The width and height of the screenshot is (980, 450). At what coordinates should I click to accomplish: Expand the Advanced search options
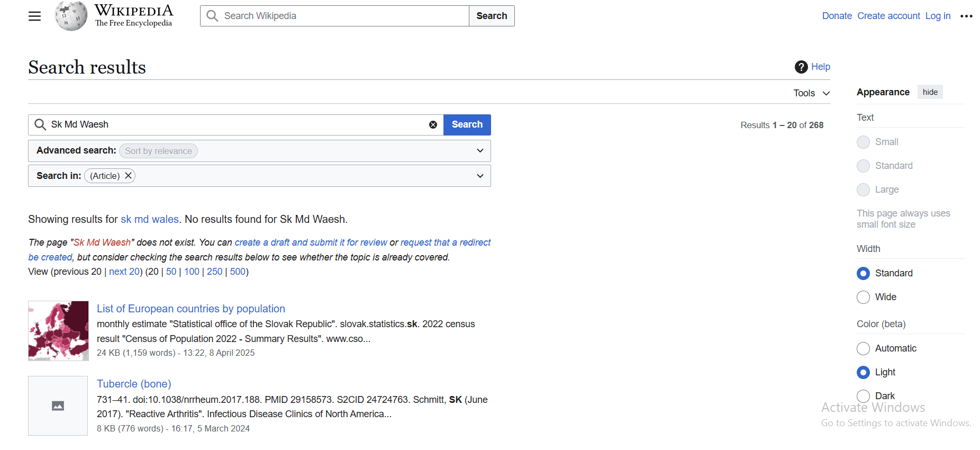pos(479,151)
